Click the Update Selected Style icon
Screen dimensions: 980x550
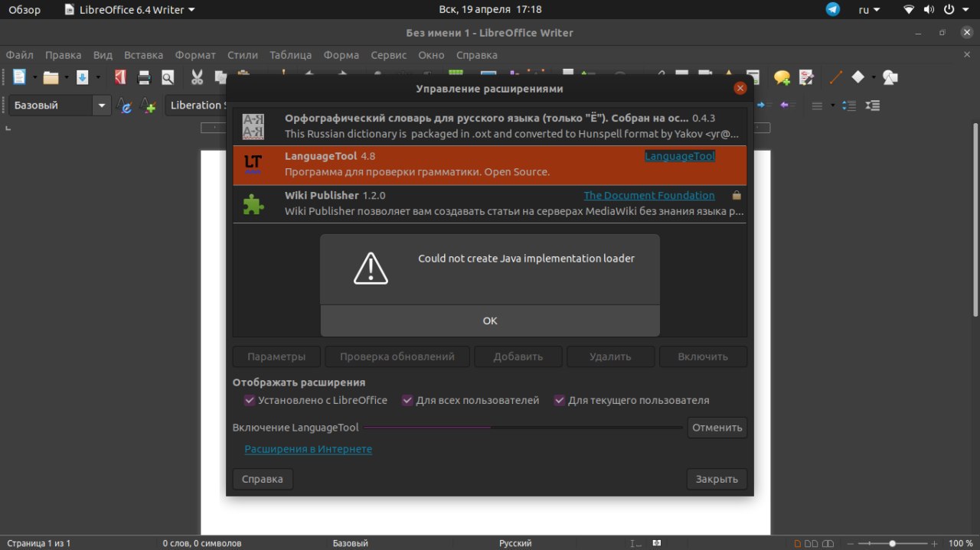[124, 106]
